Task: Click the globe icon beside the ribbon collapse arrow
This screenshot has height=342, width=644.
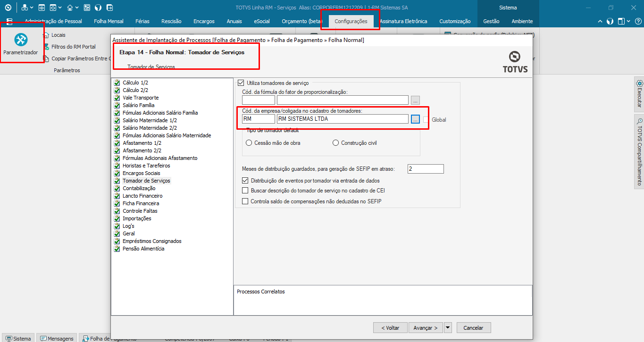Action: (x=610, y=21)
